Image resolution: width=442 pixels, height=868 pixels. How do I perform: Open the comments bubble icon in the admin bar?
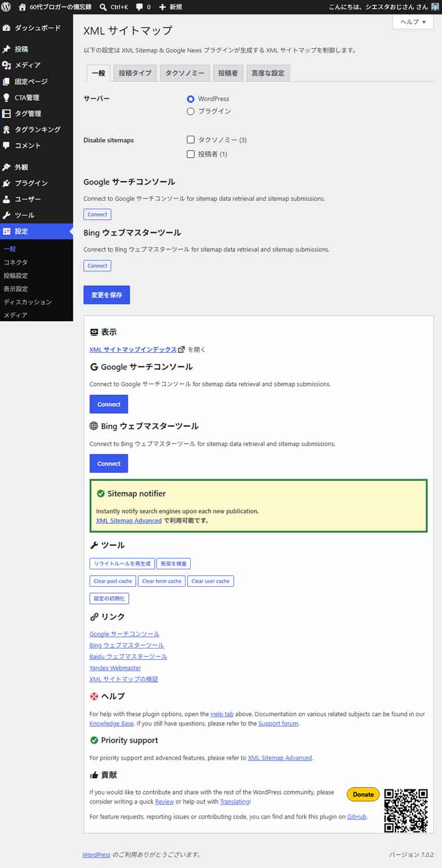click(x=140, y=7)
